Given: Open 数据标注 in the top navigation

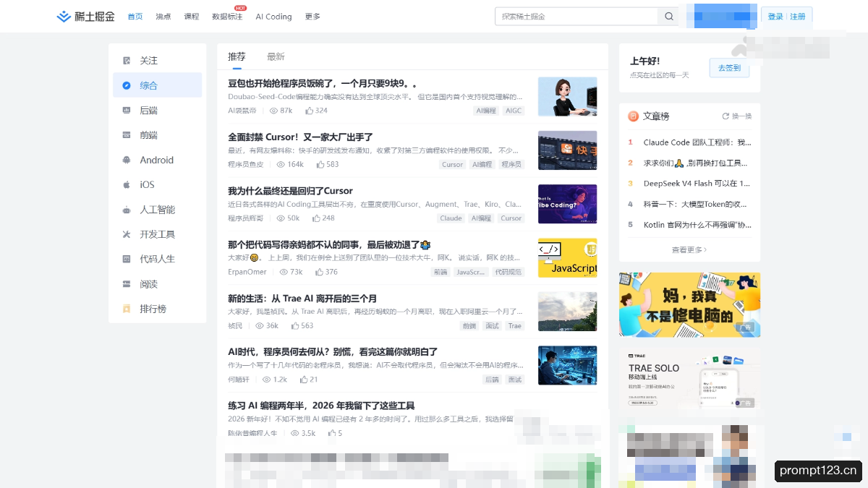Looking at the screenshot, I should (x=227, y=17).
